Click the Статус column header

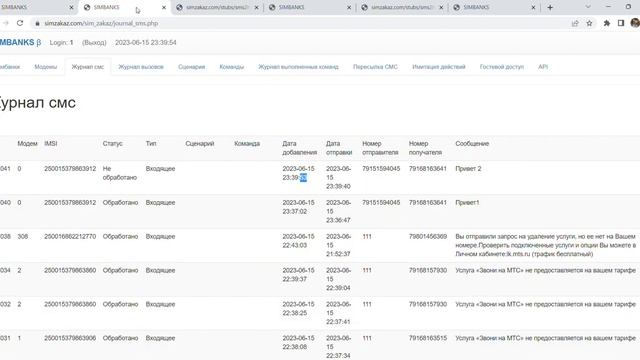113,144
